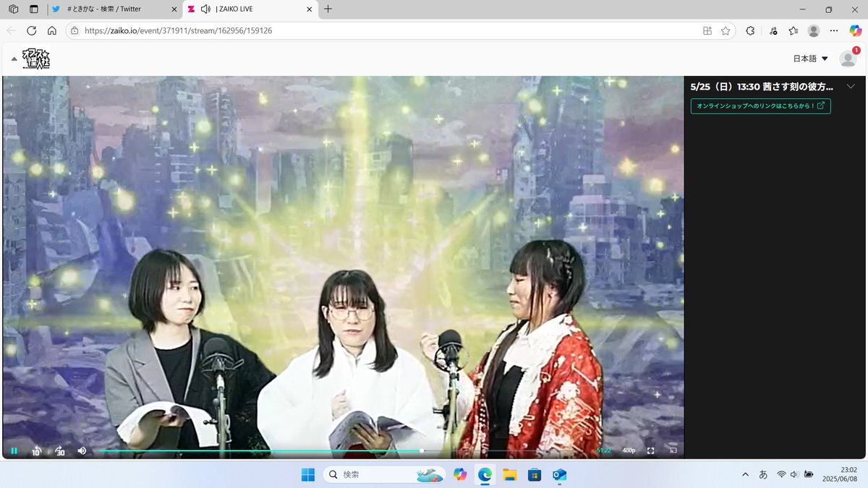This screenshot has width=868, height=488.
Task: Mute the video player volume
Action: tap(82, 450)
